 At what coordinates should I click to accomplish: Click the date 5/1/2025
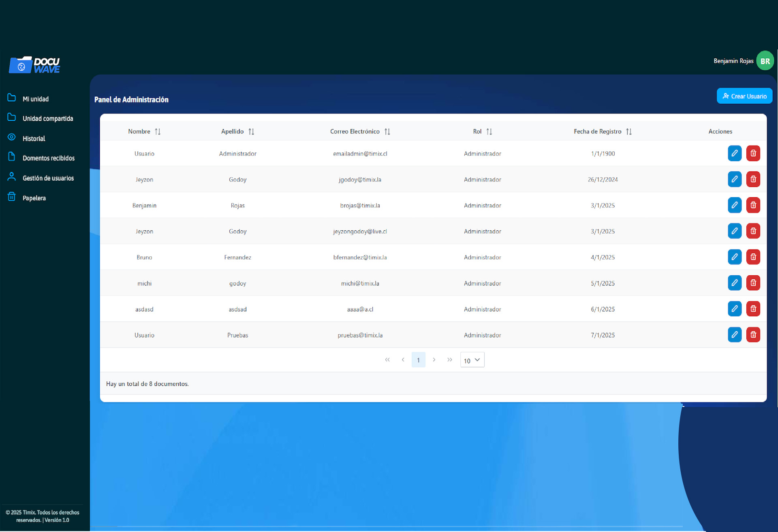pyautogui.click(x=603, y=283)
